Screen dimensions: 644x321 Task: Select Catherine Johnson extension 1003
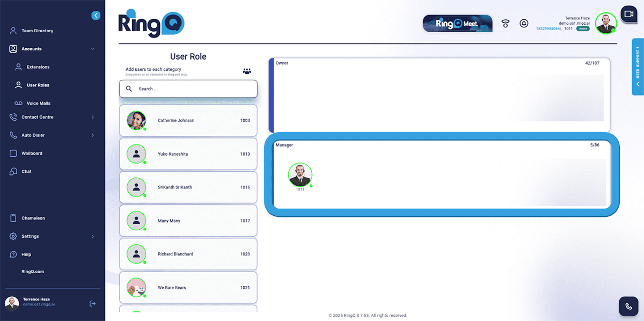pyautogui.click(x=188, y=121)
